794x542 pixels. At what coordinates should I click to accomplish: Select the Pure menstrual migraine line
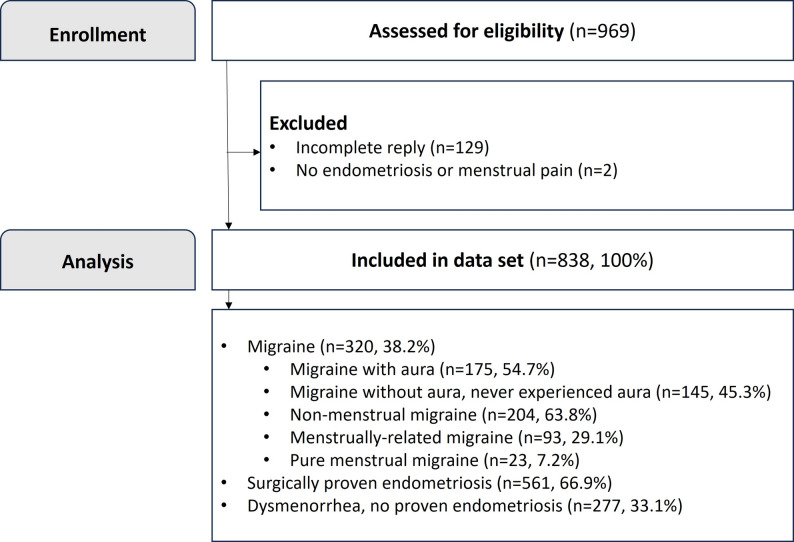point(434,460)
